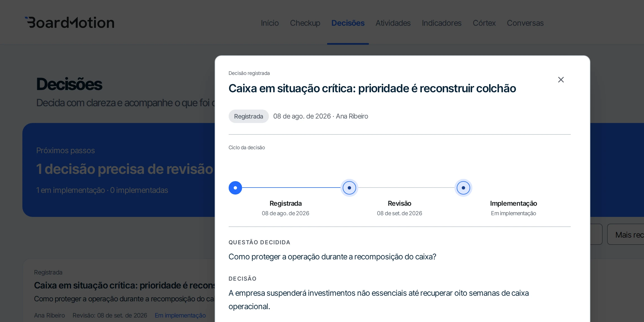The width and height of the screenshot is (644, 322).
Task: Switch to the Atividades tab
Action: (393, 23)
